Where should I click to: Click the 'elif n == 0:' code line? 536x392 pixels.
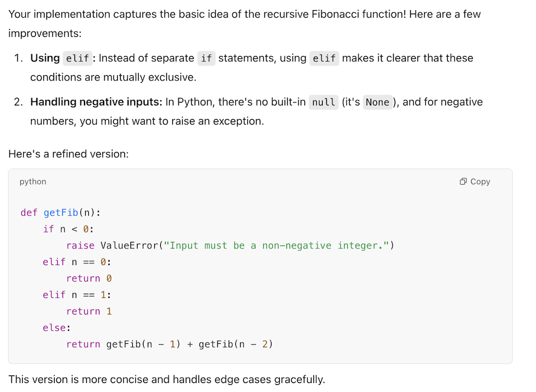click(77, 262)
